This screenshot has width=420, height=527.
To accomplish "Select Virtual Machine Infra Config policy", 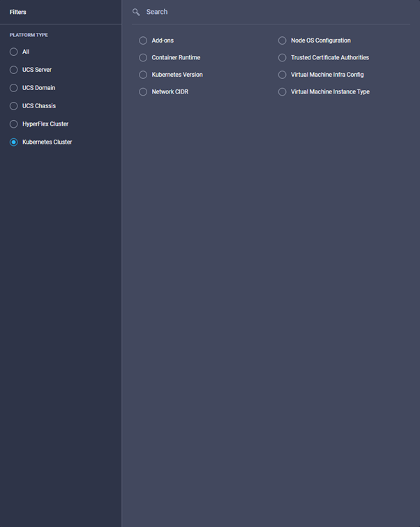I will [283, 75].
